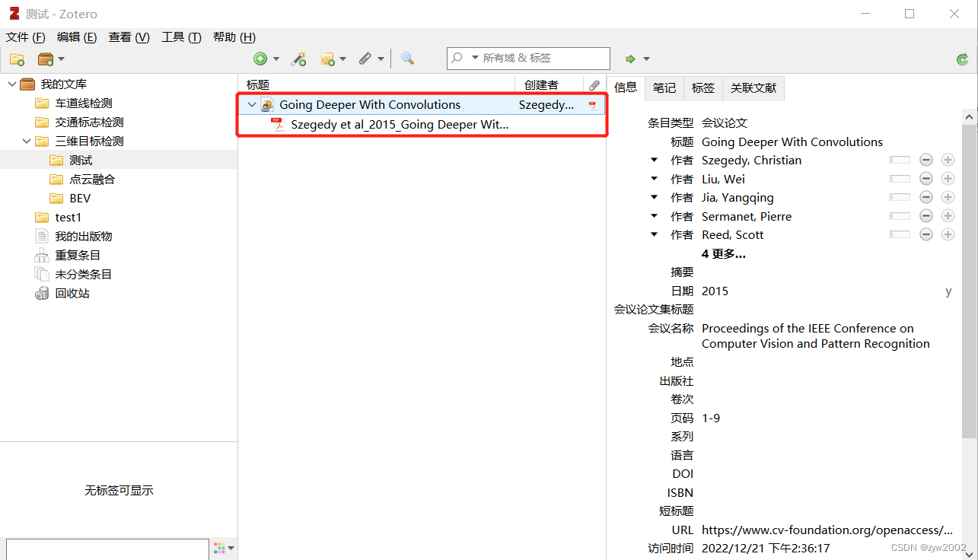Select the 测试 subcollection

point(81,161)
